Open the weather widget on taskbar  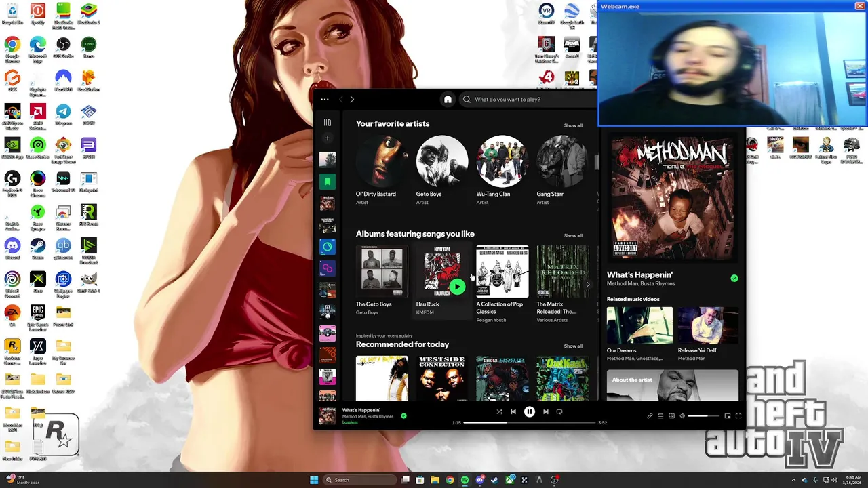click(23, 480)
